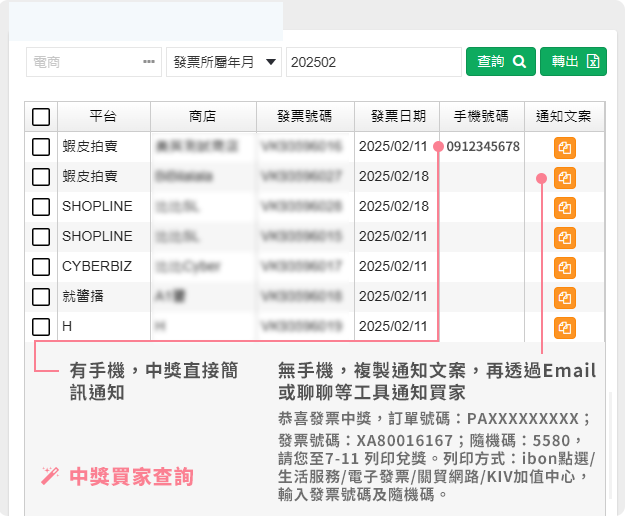
Task: Sort by the 發票日期 column header
Action: (398, 116)
